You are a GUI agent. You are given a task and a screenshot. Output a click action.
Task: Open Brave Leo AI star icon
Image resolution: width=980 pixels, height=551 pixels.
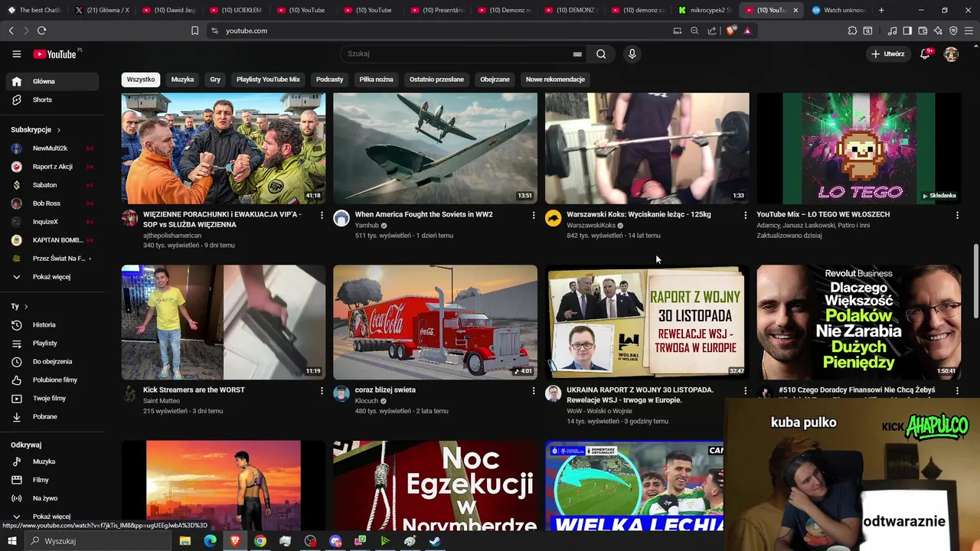(x=938, y=31)
